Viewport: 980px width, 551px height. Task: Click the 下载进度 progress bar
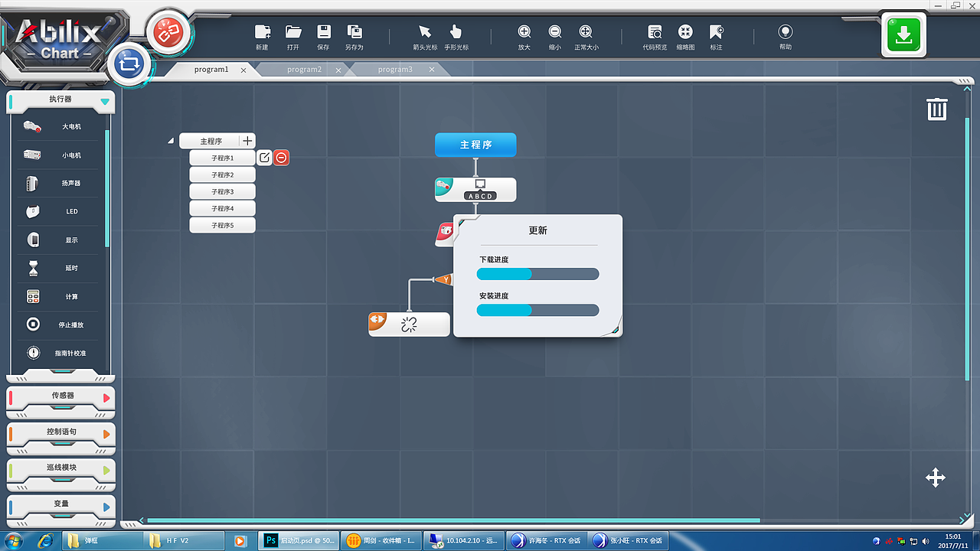pyautogui.click(x=537, y=274)
